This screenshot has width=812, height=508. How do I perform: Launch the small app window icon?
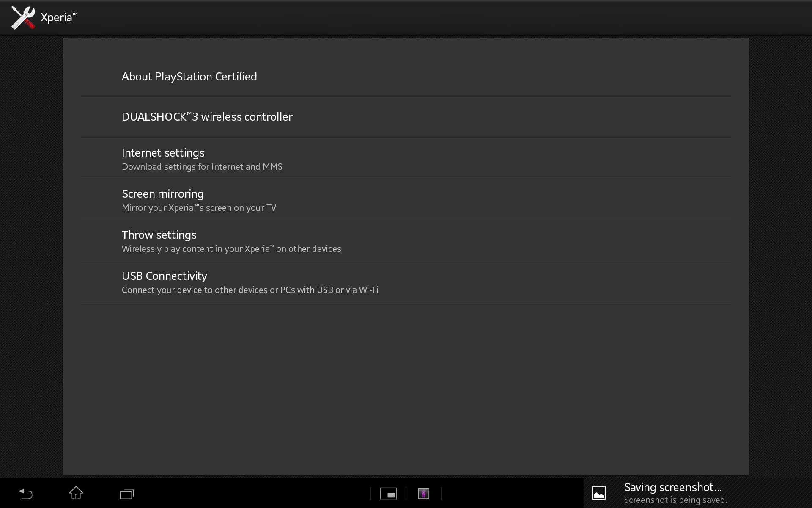pyautogui.click(x=388, y=494)
